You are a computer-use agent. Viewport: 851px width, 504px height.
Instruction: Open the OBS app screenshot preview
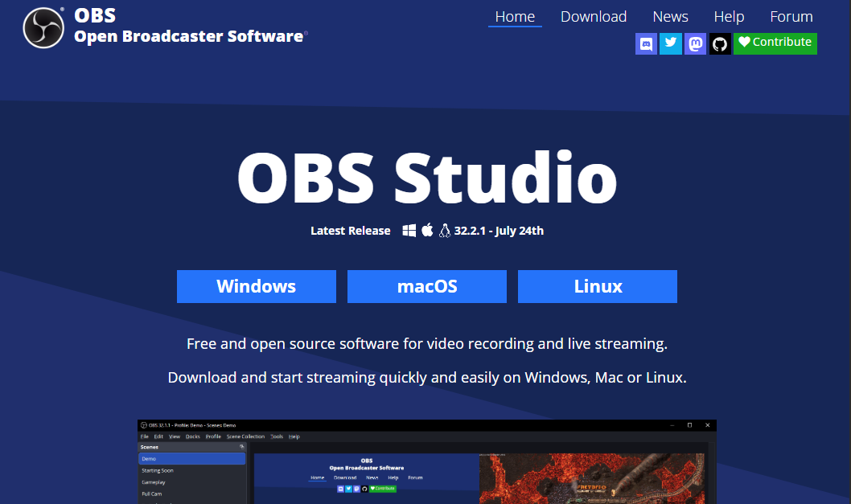tap(427, 461)
